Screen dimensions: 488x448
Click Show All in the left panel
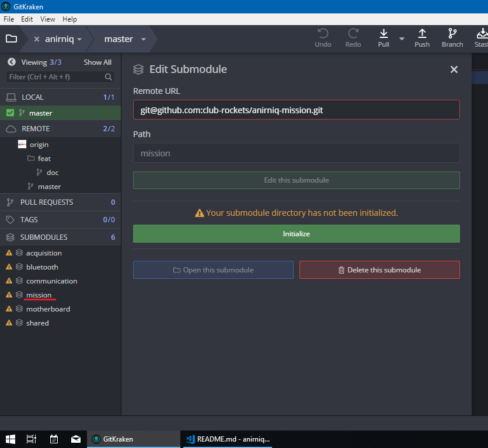(97, 62)
